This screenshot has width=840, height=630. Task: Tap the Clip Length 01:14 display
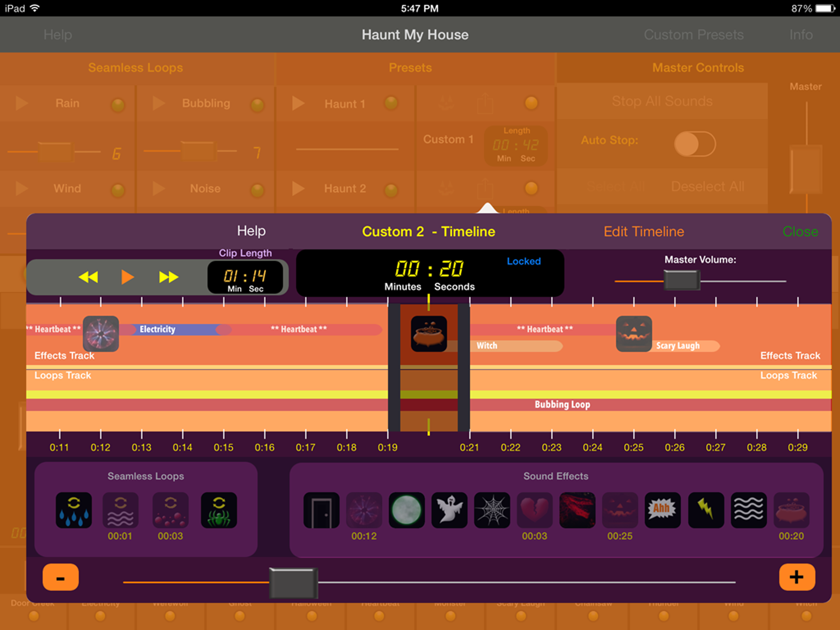coord(245,277)
